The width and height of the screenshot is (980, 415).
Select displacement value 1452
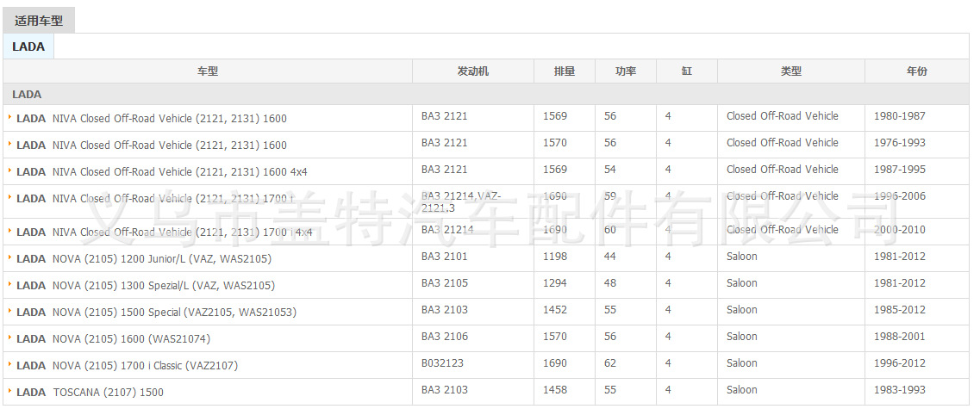555,310
